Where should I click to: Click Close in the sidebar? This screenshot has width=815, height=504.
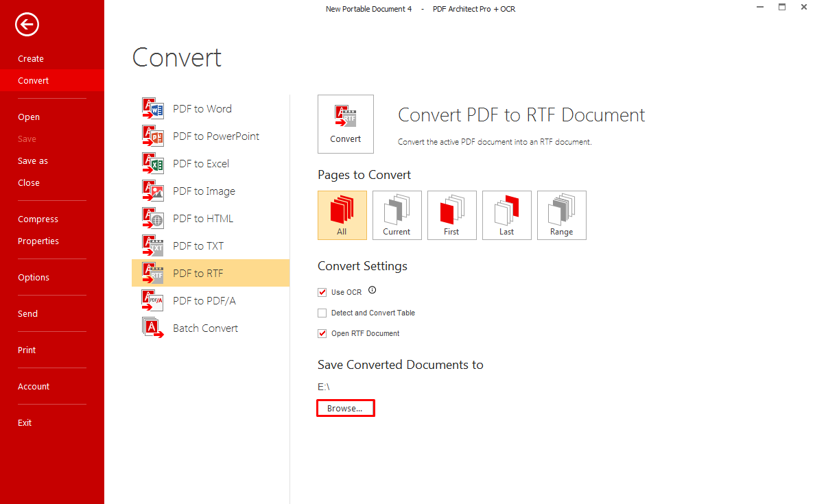point(29,183)
